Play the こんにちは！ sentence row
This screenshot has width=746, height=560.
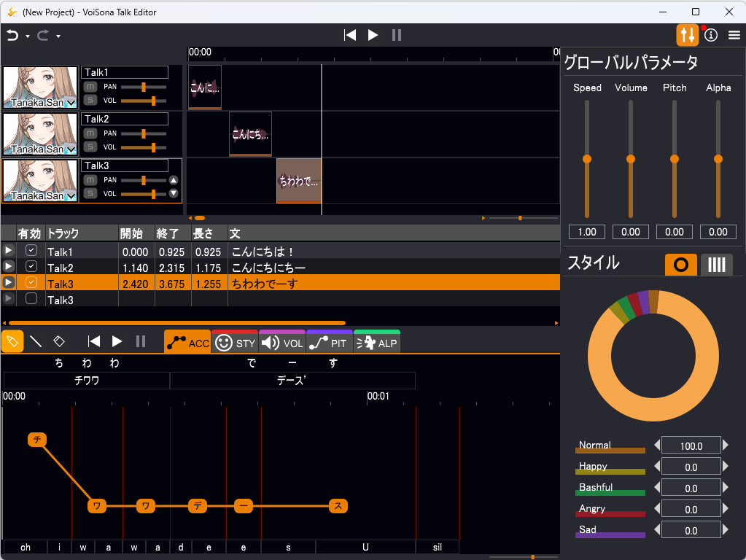pos(8,250)
